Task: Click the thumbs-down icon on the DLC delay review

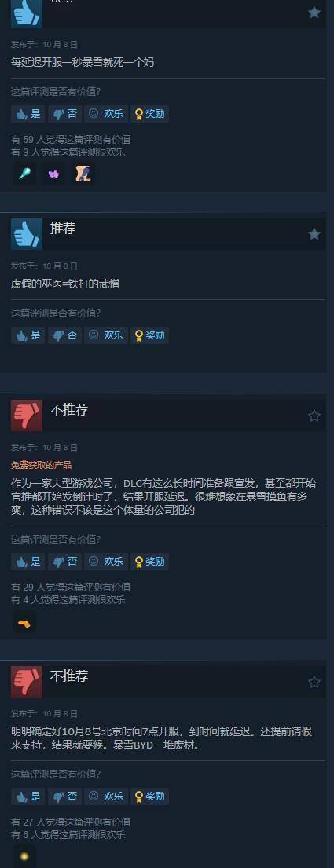Action: point(27,416)
